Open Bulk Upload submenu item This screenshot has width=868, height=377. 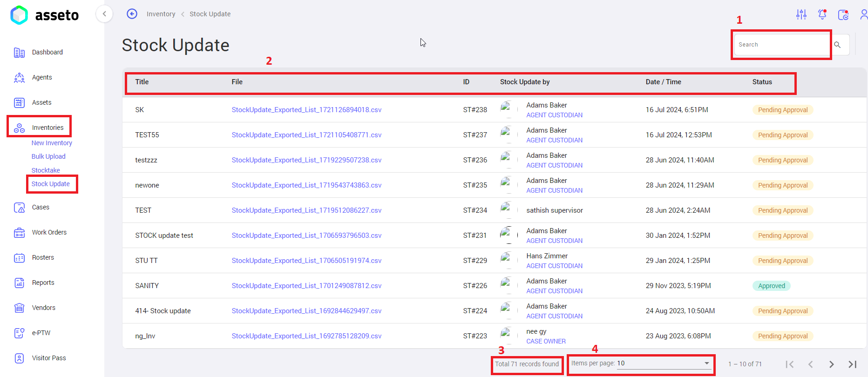(x=48, y=156)
